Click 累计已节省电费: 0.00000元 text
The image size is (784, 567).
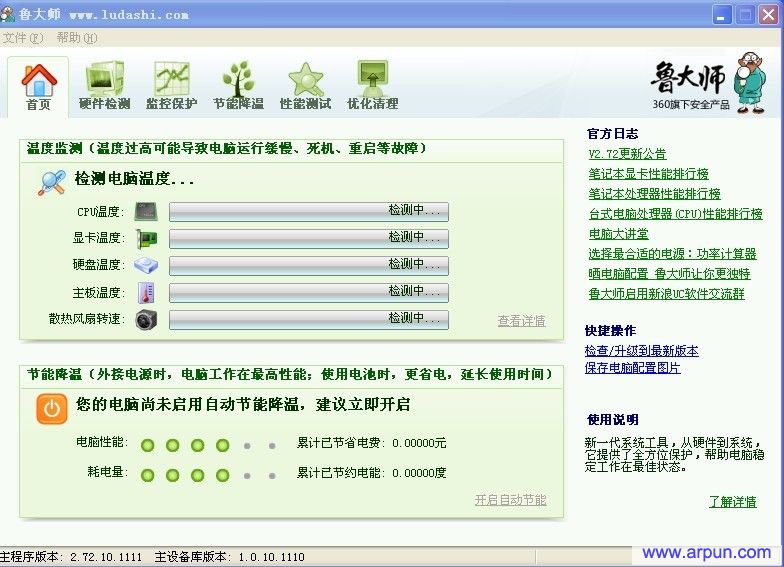tap(372, 443)
